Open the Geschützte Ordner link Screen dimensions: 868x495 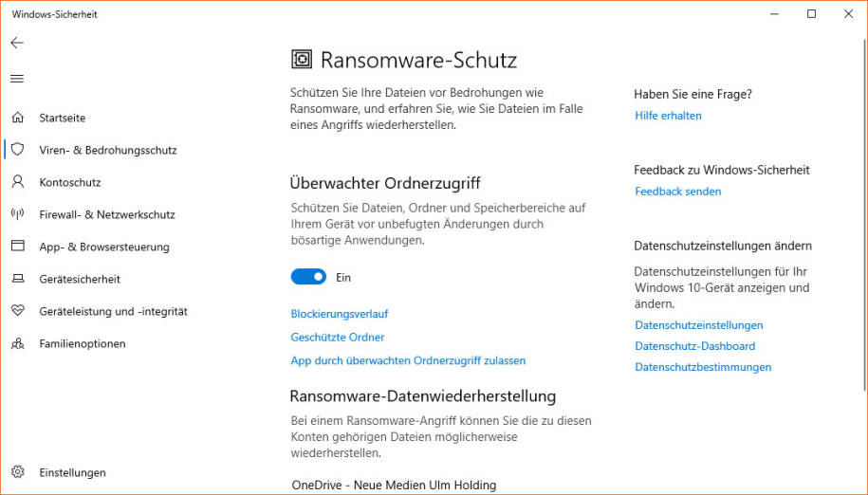pyautogui.click(x=337, y=338)
